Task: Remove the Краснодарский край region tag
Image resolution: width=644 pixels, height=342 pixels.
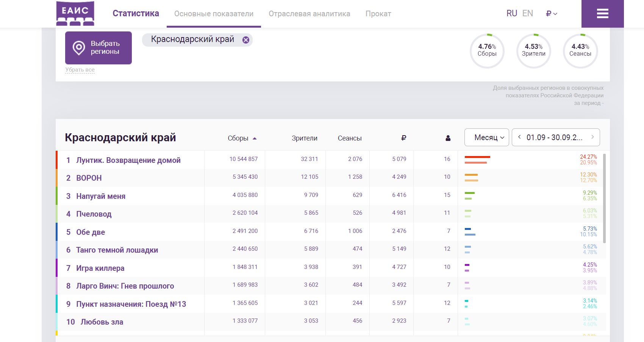Action: pos(246,40)
